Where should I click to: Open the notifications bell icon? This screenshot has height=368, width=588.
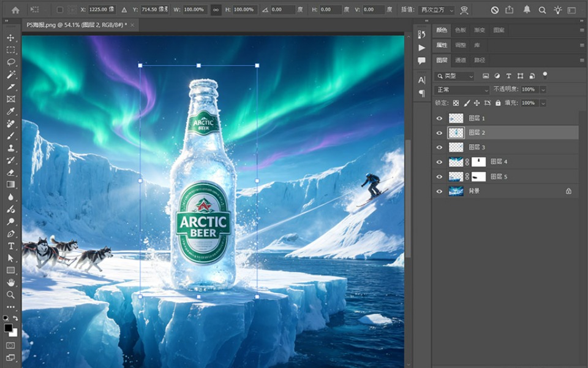(527, 10)
